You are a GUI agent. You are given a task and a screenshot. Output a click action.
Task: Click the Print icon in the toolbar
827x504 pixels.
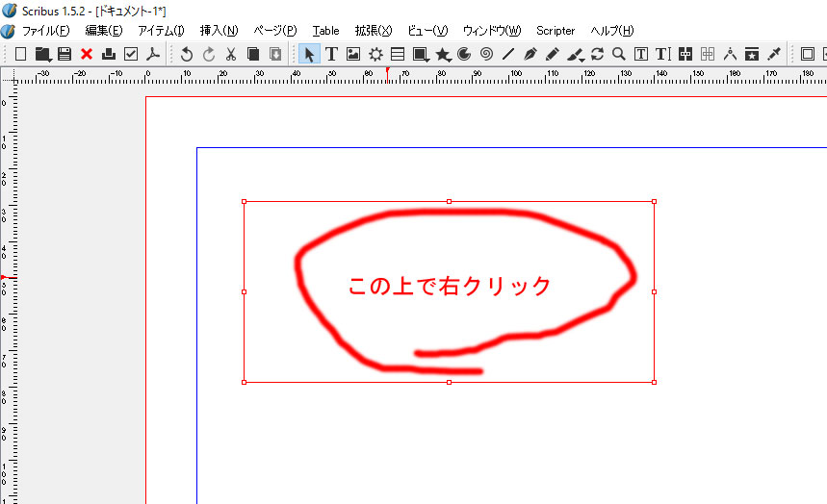[x=109, y=54]
